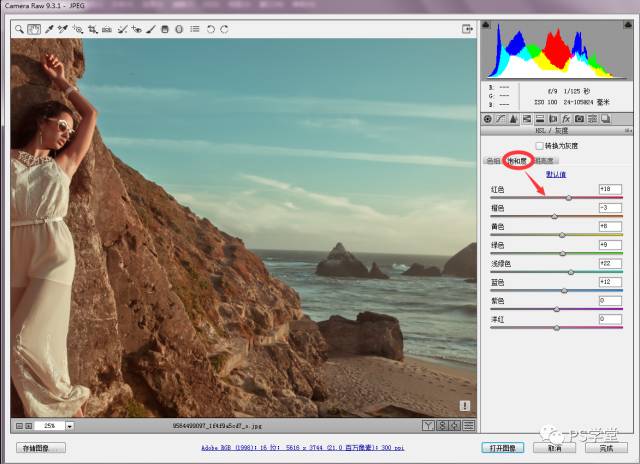
Task: Enable the 转换为灰度 checkbox
Action: [x=540, y=146]
